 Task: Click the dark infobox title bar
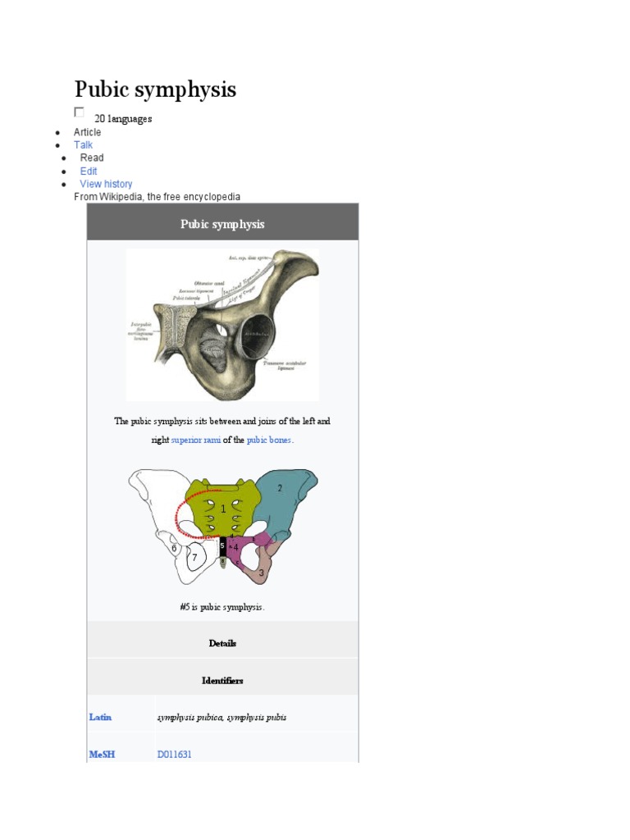(222, 224)
